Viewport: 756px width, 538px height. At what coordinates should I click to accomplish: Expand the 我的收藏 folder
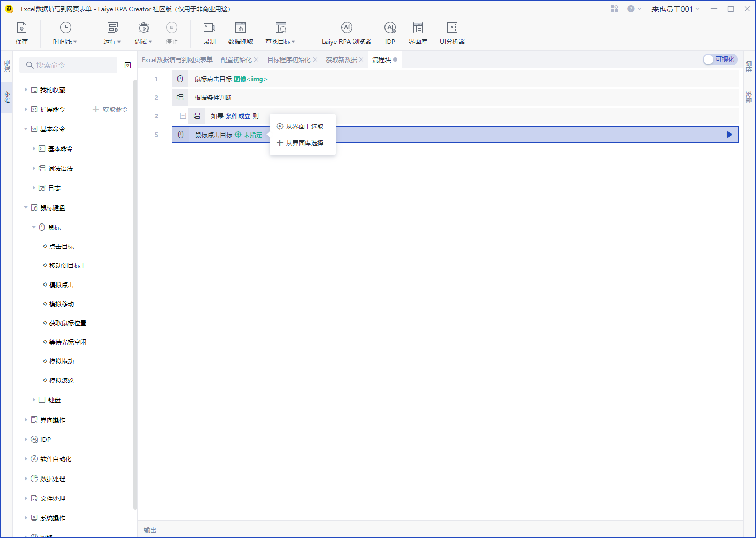point(26,89)
